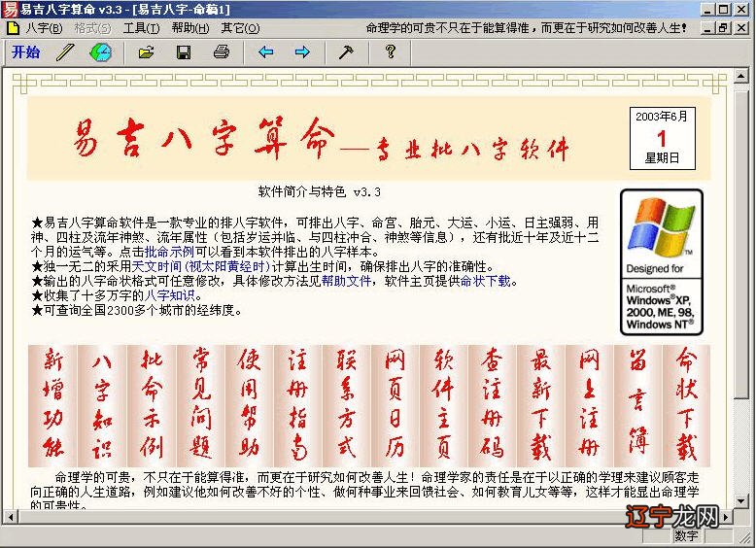Screen dimensions: 756x548
Task: Open the 注册指南 scroll banner
Action: click(297, 406)
